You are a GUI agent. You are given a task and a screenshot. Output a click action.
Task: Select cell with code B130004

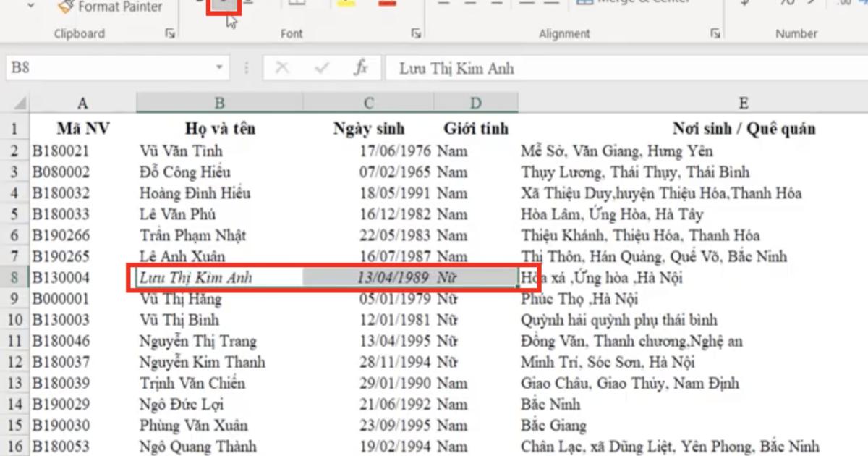pos(82,278)
